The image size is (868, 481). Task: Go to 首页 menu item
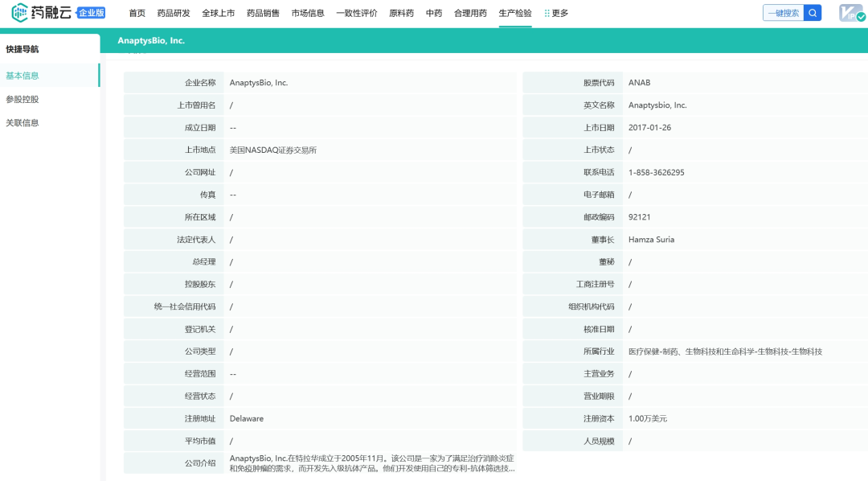coord(137,14)
